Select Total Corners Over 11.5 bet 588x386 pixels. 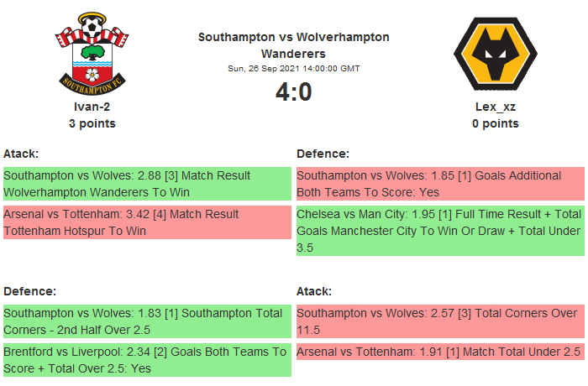click(440, 321)
